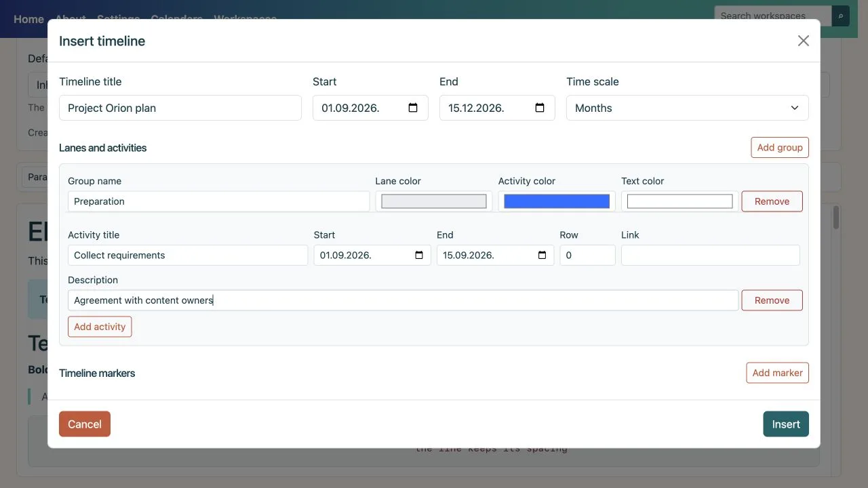This screenshot has height=488, width=868.
Task: Expand the Time scale dropdown showing Months
Action: pos(688,108)
